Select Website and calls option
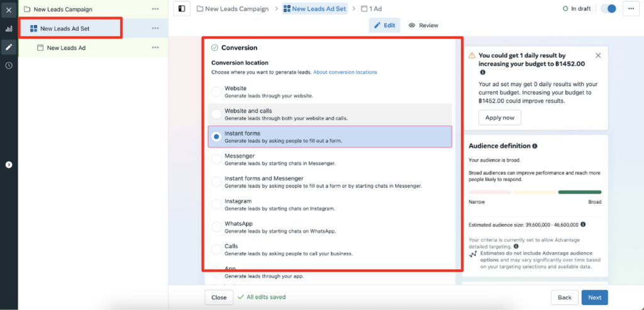 (330, 114)
